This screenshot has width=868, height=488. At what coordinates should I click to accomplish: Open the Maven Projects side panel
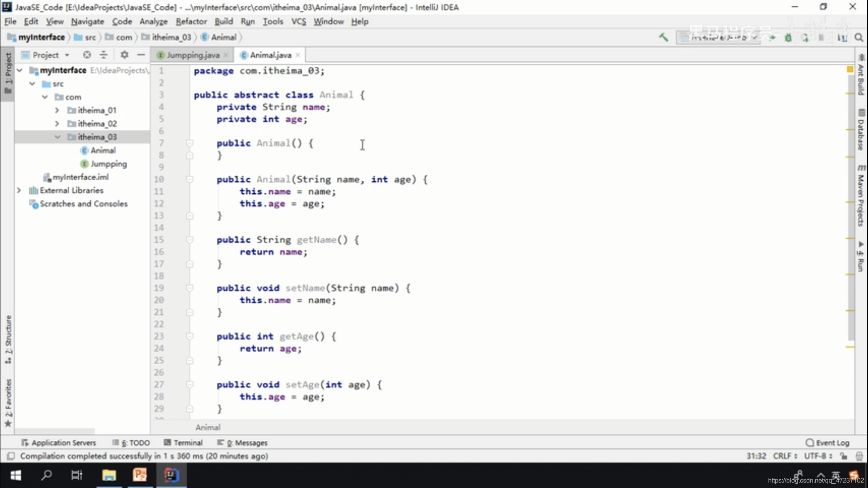click(x=861, y=195)
